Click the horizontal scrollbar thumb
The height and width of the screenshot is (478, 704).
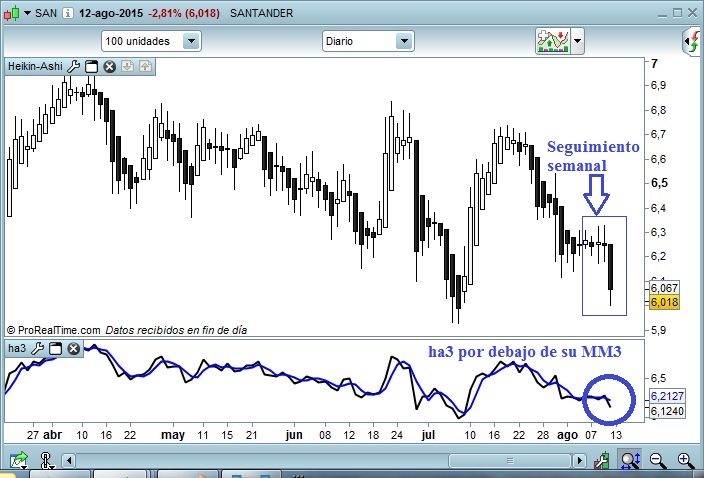(x=510, y=460)
